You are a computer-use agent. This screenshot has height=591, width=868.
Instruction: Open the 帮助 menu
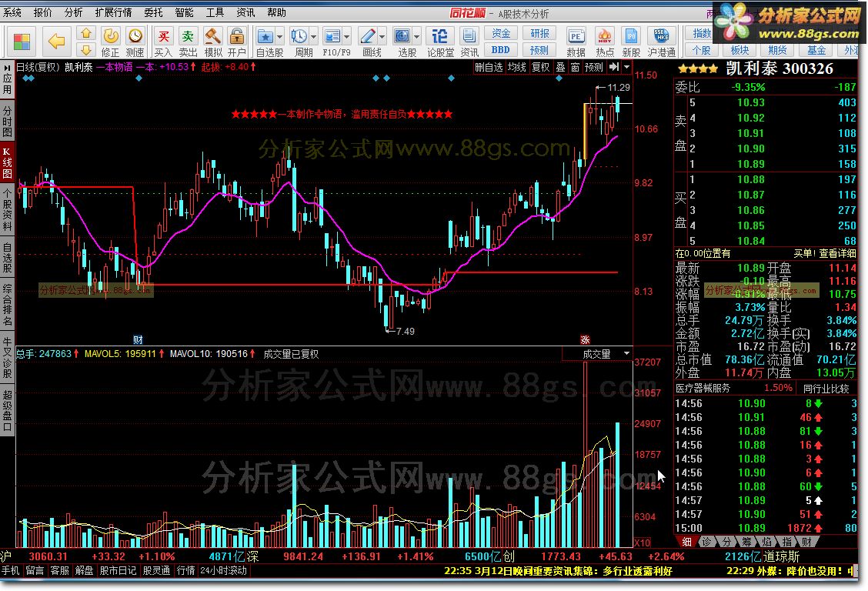pyautogui.click(x=276, y=12)
